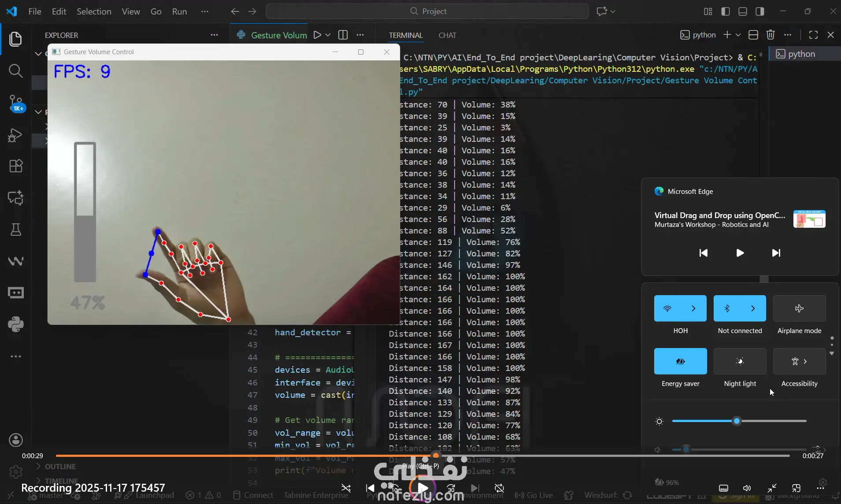Viewport: 841px width, 504px height.
Task: Open the video player volume control
Action: coord(747,488)
